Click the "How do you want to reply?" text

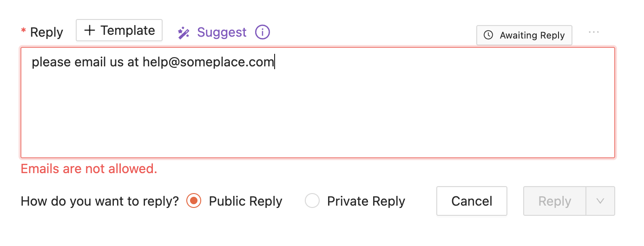point(100,201)
